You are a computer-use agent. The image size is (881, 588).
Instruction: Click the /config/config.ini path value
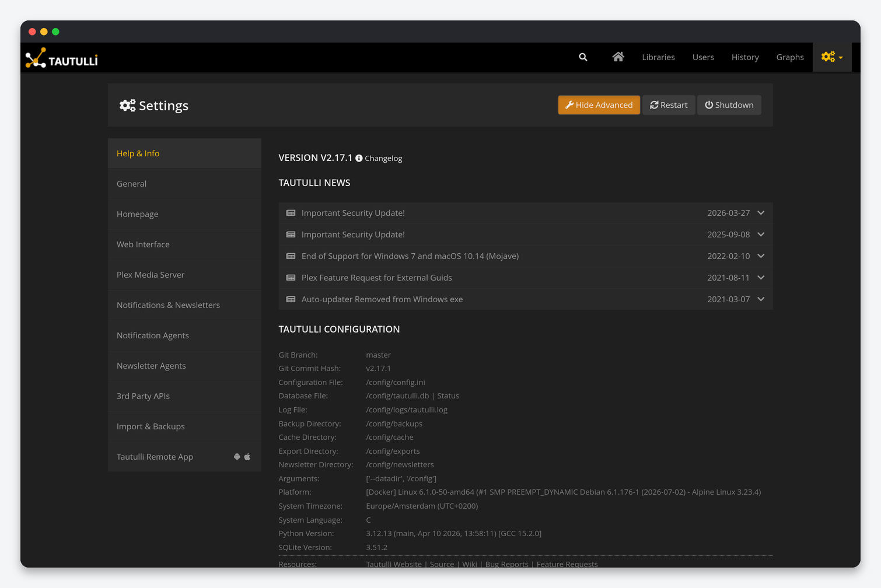[x=396, y=383]
